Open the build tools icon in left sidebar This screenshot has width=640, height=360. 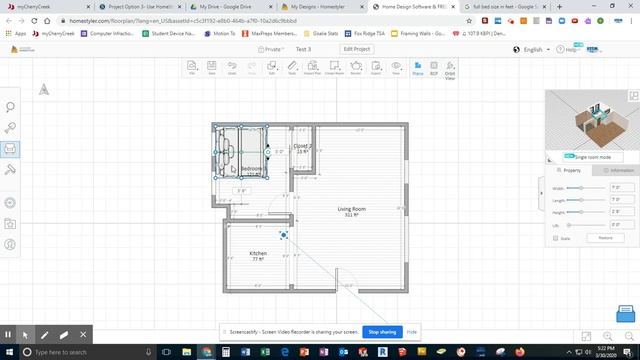[x=10, y=128]
